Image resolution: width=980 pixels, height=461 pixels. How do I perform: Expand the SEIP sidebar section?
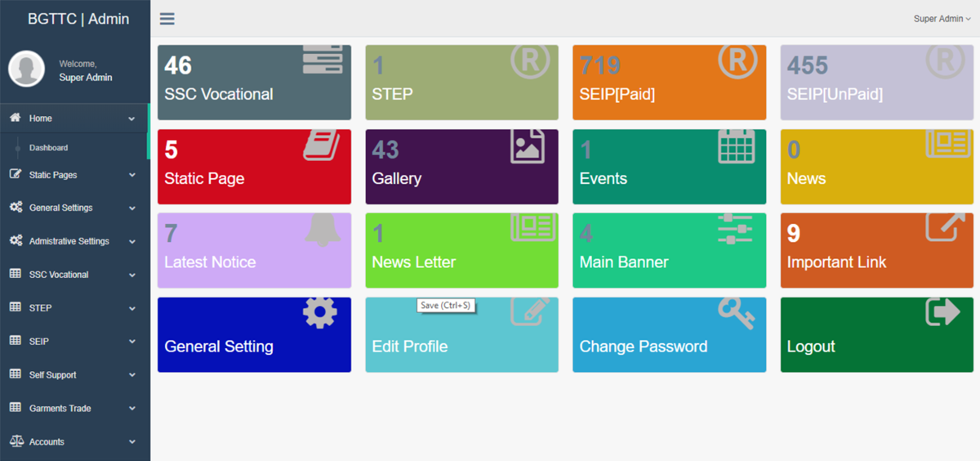(x=74, y=342)
